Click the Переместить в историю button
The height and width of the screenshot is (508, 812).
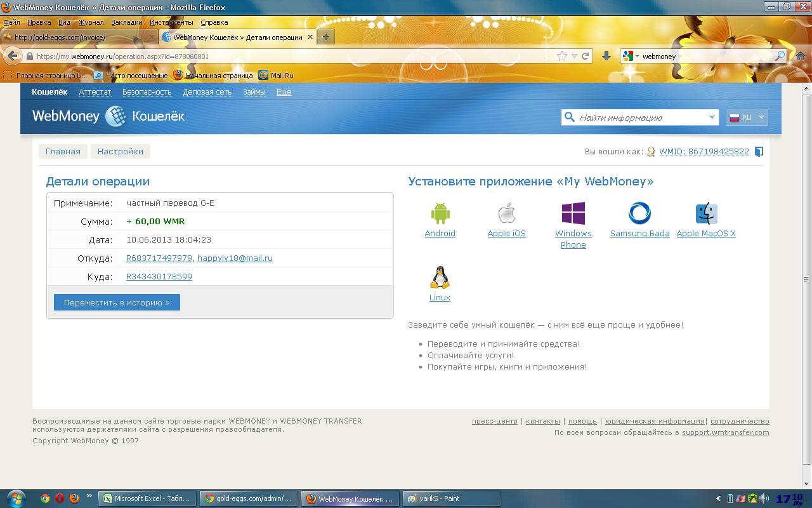pos(117,302)
